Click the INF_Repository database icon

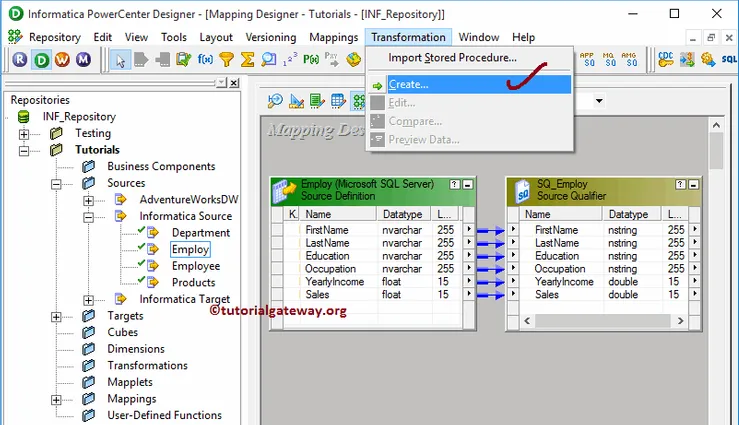pyautogui.click(x=23, y=116)
